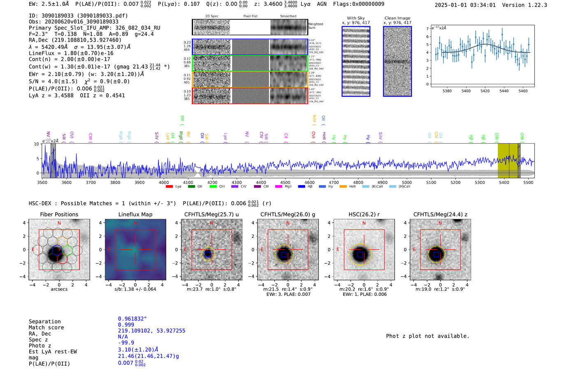
Task: Click the Gaussian emission line fit plot
Action: [483, 56]
